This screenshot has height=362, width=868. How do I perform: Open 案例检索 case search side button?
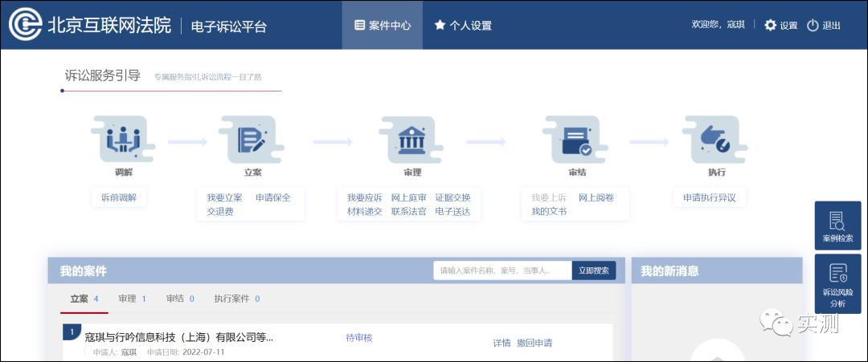pyautogui.click(x=837, y=226)
